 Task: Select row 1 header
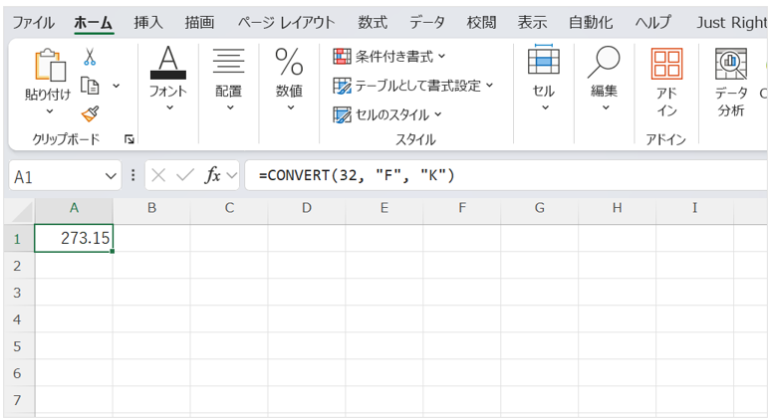(18, 239)
